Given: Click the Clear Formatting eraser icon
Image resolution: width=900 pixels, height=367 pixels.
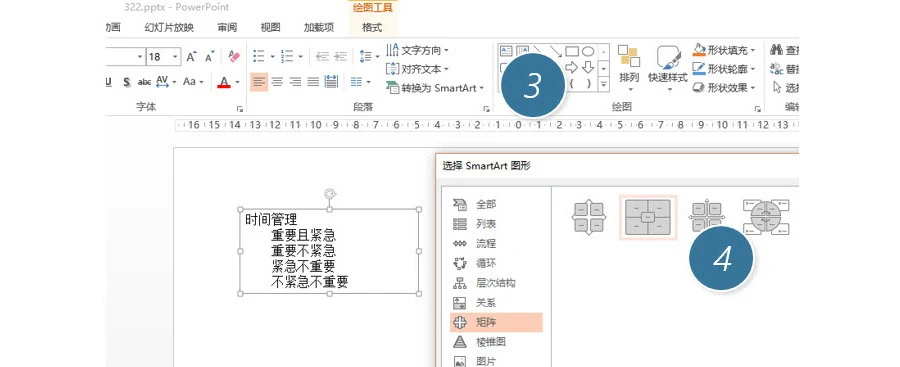Looking at the screenshot, I should pyautogui.click(x=234, y=56).
